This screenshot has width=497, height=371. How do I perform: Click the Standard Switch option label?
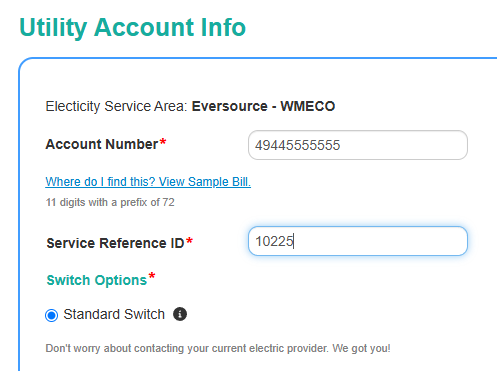pyautogui.click(x=114, y=314)
